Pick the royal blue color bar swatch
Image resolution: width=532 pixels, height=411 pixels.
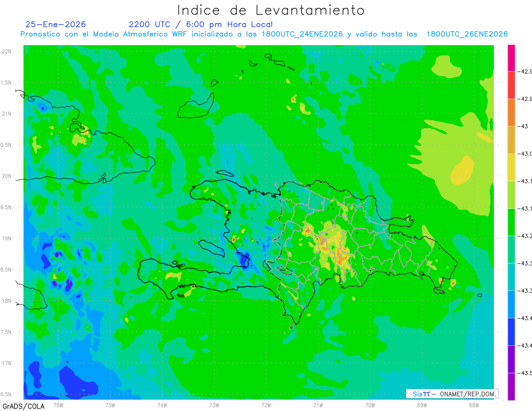click(x=511, y=333)
